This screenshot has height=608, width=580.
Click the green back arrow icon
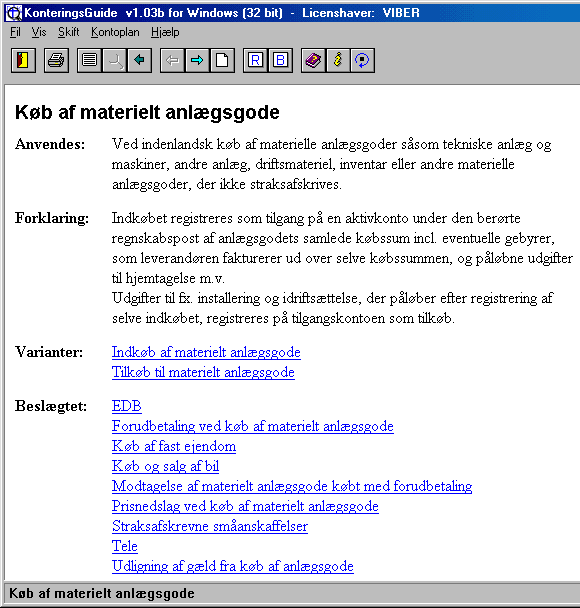[139, 60]
